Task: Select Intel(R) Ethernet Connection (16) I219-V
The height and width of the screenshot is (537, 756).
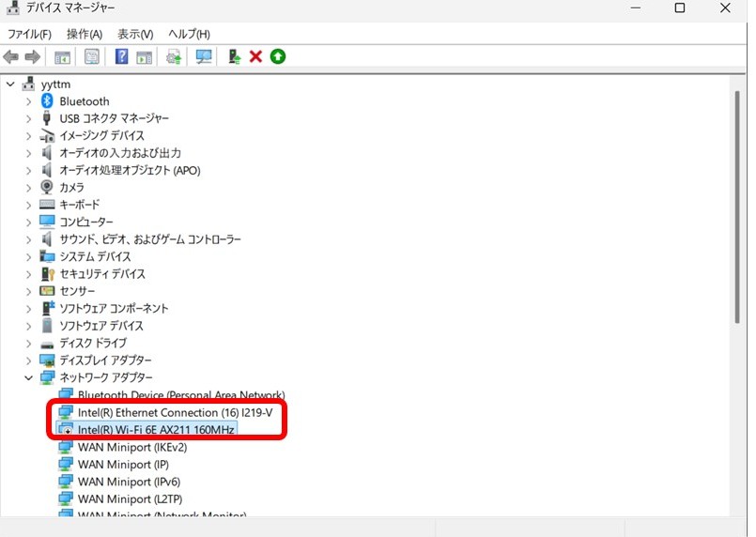Action: point(175,412)
